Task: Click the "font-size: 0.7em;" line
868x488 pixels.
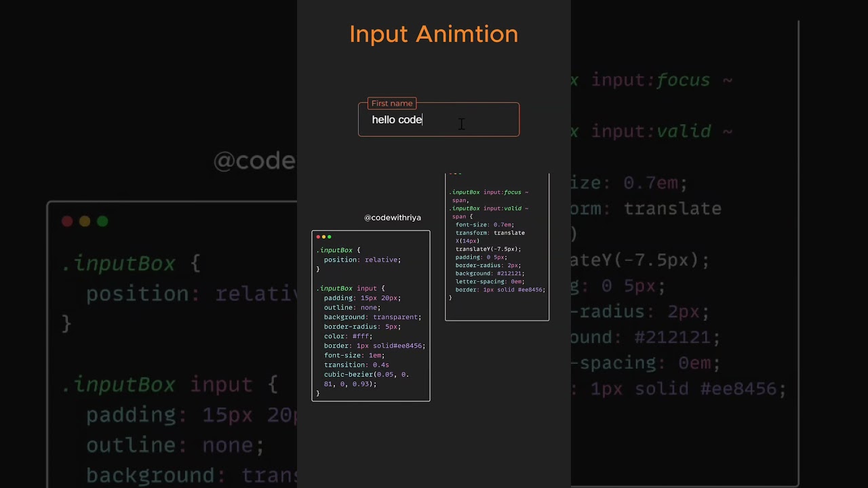Action: [485, 225]
